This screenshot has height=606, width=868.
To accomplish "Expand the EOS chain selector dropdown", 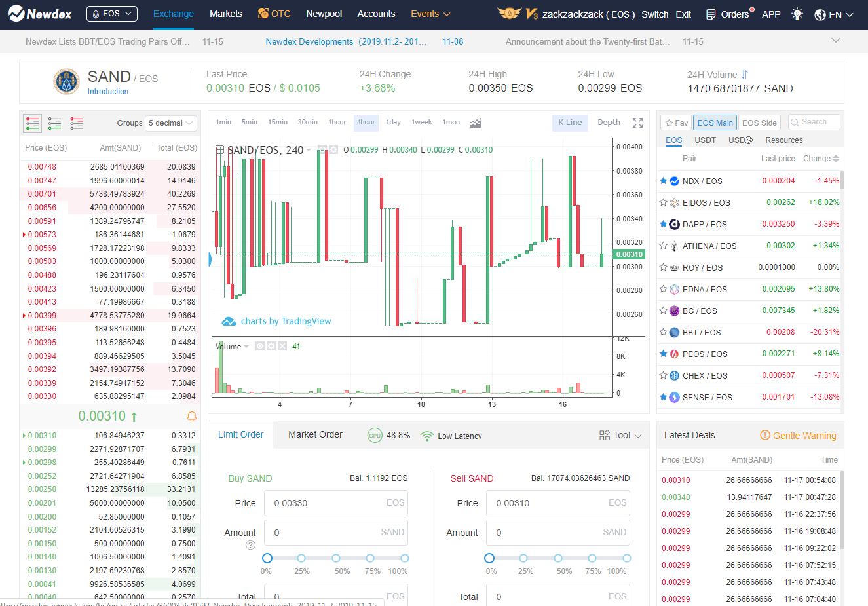I will 112,14.
